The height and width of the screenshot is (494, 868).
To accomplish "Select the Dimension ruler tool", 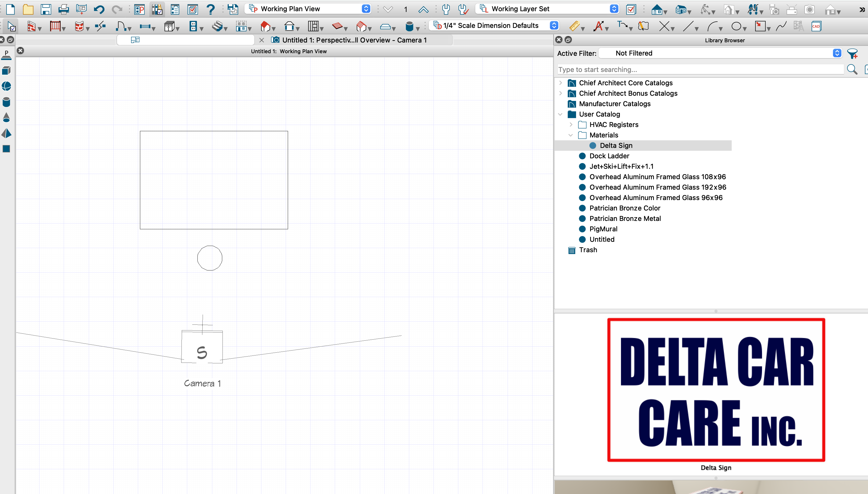I will (x=574, y=26).
